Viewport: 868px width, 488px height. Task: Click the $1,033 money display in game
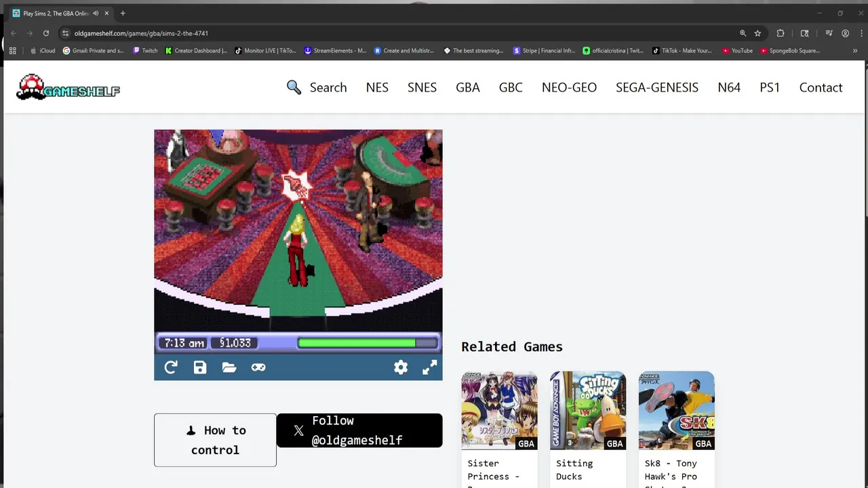(235, 343)
